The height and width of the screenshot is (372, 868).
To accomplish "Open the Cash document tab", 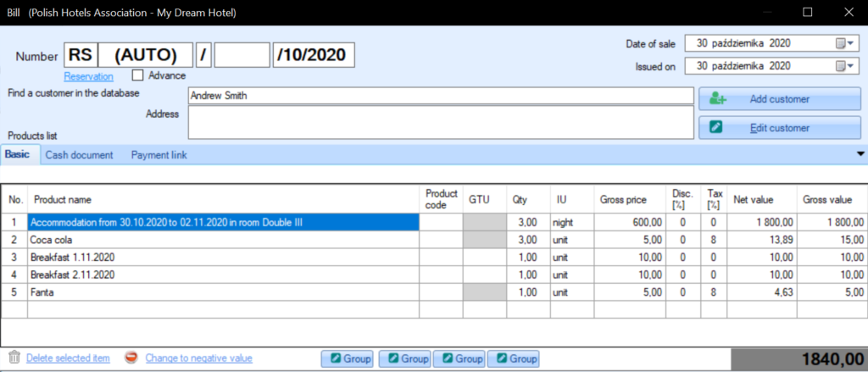I will click(x=79, y=156).
